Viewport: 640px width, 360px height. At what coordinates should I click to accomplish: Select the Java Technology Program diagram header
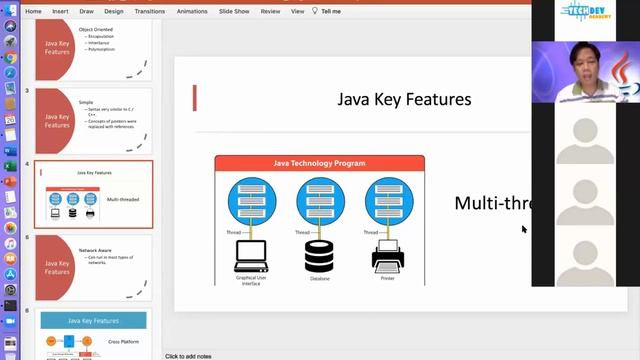click(x=320, y=163)
